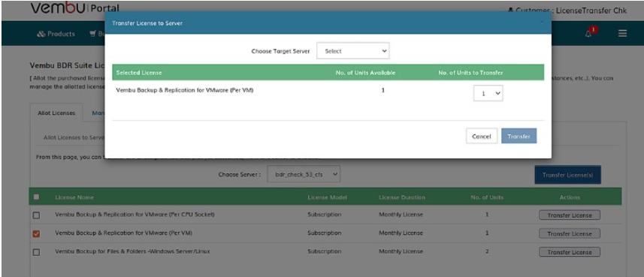Click Vembu Backup for Files & Folders license name
The height and width of the screenshot is (277, 644).
click(x=132, y=251)
